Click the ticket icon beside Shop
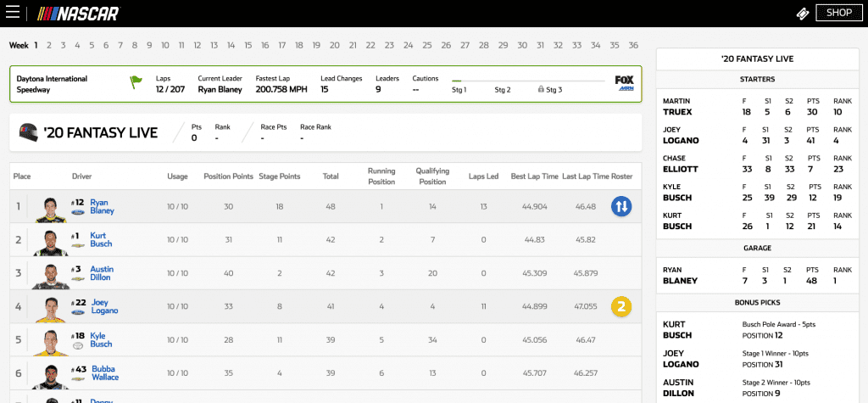 pos(802,14)
